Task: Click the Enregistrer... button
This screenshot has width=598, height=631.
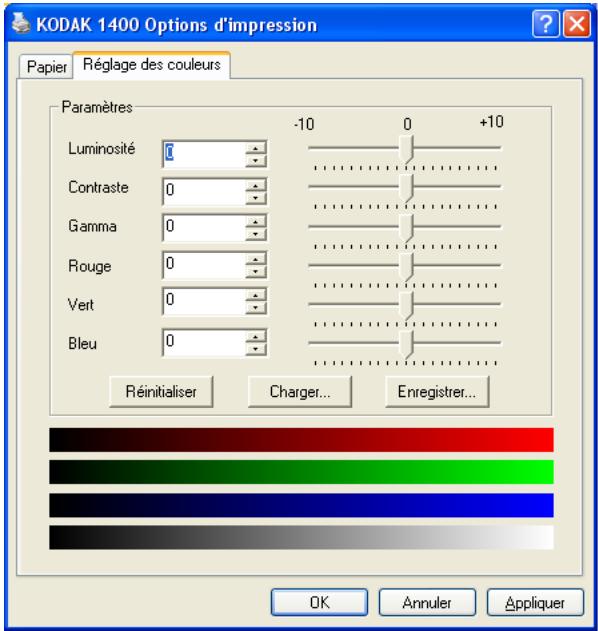Action: (437, 392)
